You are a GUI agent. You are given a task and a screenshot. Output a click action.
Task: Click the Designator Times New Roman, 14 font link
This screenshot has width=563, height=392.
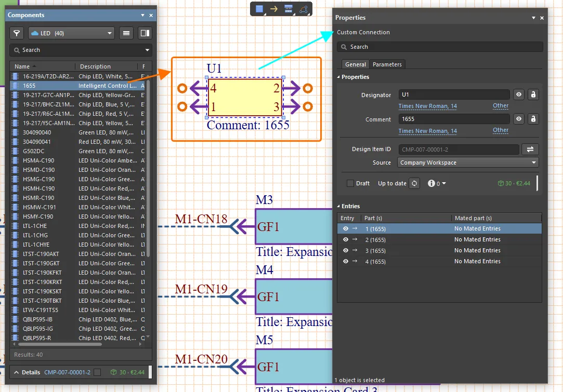(427, 106)
